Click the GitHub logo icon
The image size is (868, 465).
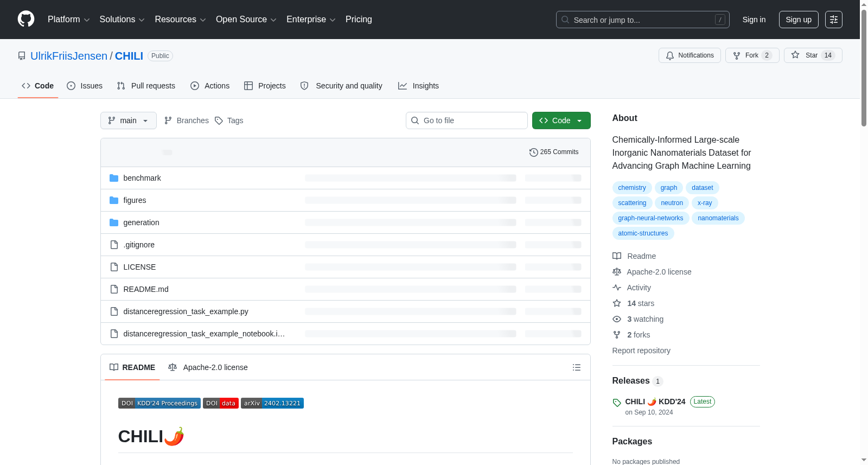[26, 19]
